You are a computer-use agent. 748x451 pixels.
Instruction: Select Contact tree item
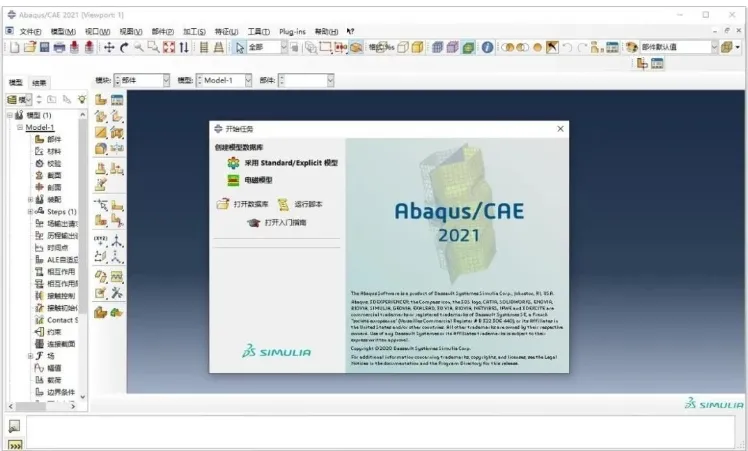pyautogui.click(x=62, y=320)
